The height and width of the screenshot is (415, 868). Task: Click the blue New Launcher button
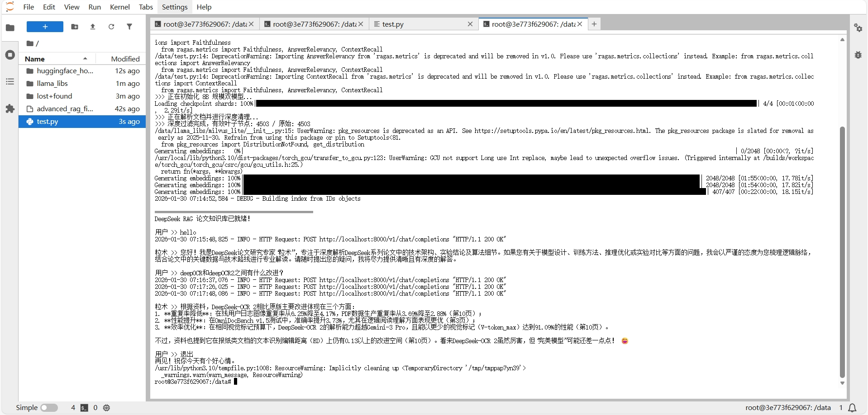point(45,27)
